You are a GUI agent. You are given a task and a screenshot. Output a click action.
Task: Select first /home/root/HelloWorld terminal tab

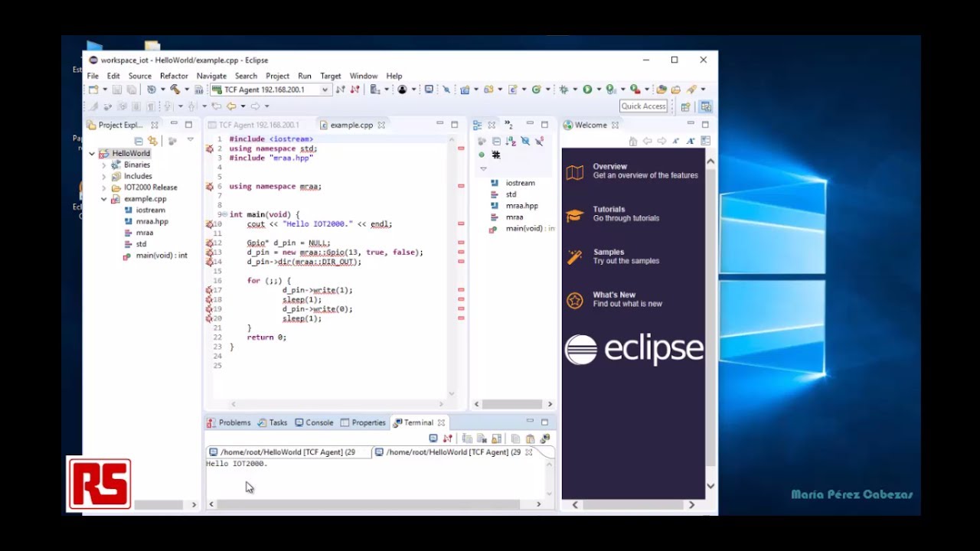pos(283,452)
